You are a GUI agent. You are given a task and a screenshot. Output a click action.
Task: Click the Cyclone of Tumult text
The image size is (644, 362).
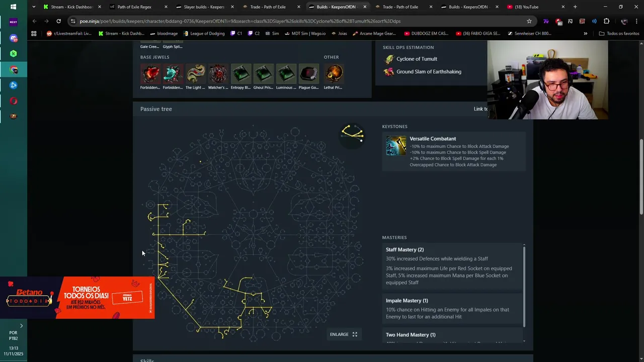[417, 59]
